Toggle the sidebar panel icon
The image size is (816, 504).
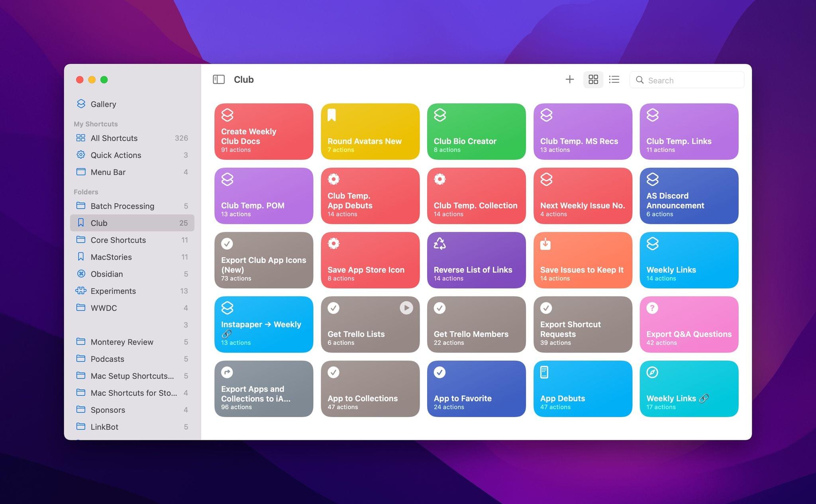point(219,80)
